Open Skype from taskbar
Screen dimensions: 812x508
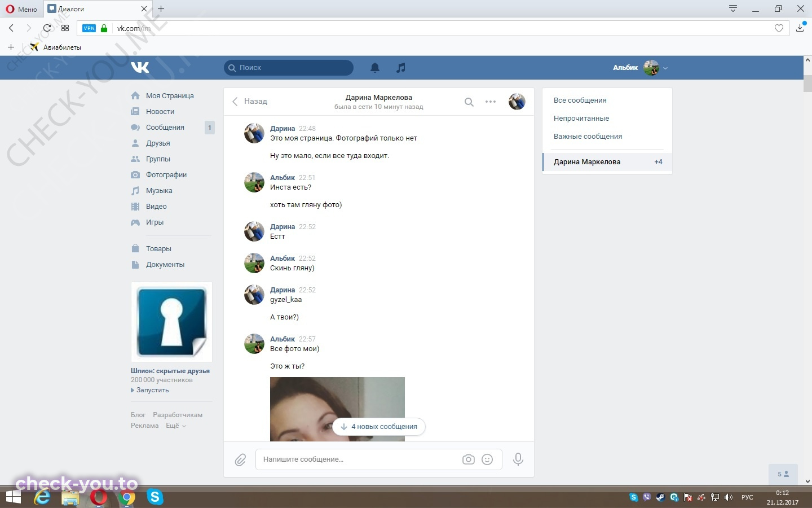[155, 497]
